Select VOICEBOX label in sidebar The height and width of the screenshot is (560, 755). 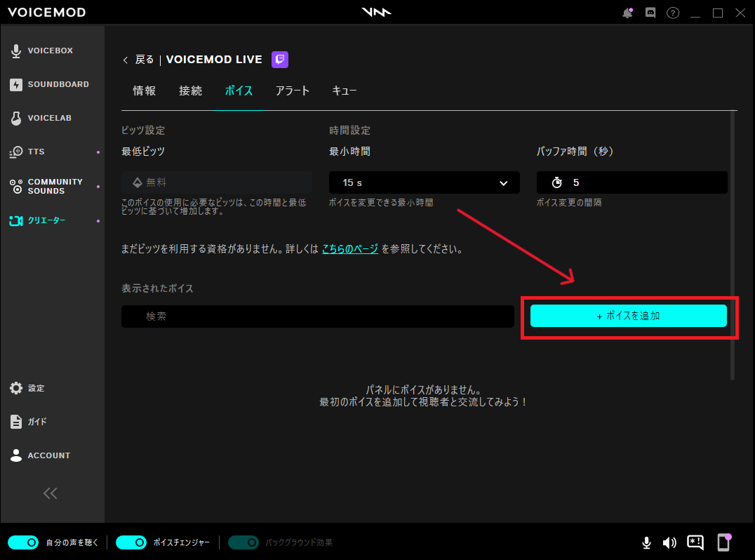pos(50,51)
